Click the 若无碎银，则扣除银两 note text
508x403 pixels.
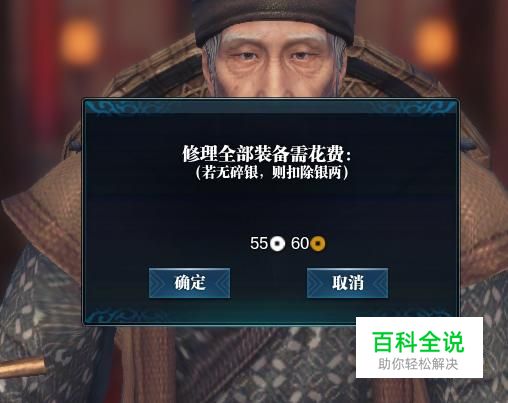pos(272,172)
